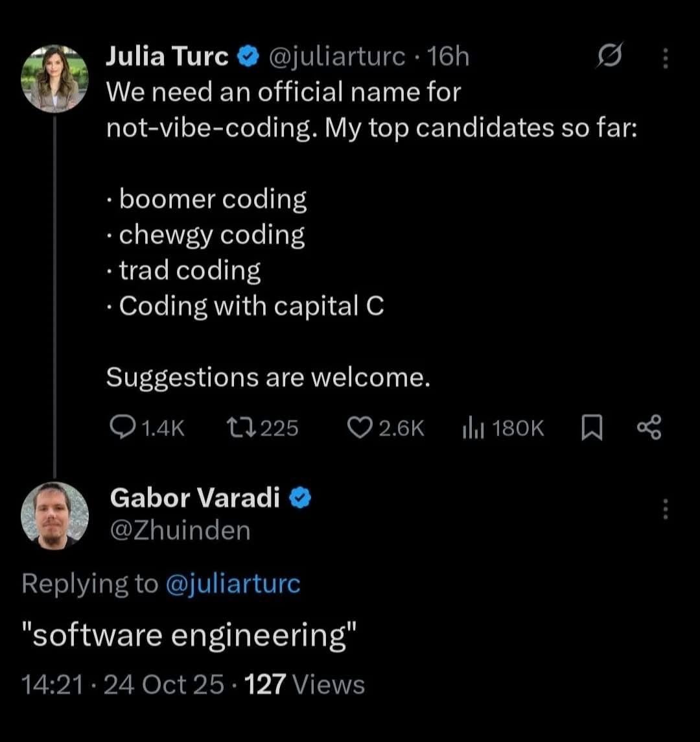Click the Gabor Varadi display name
This screenshot has height=742, width=700.
[195, 497]
